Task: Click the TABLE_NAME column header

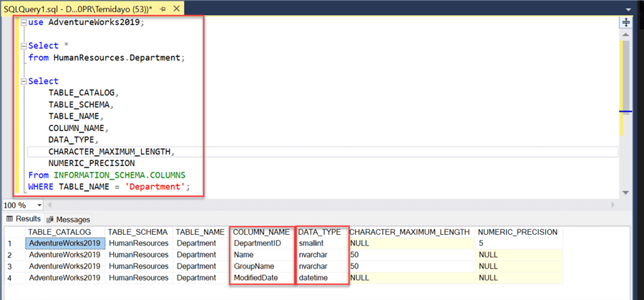Action: [x=201, y=232]
